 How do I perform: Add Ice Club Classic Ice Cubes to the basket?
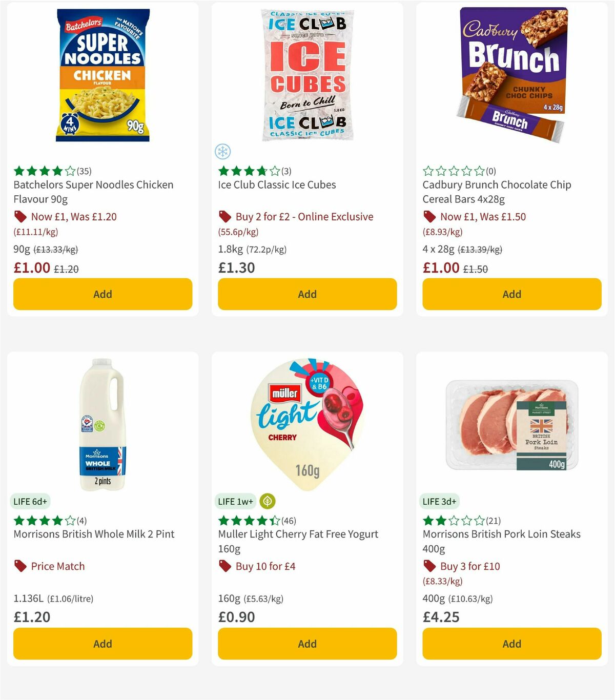306,294
